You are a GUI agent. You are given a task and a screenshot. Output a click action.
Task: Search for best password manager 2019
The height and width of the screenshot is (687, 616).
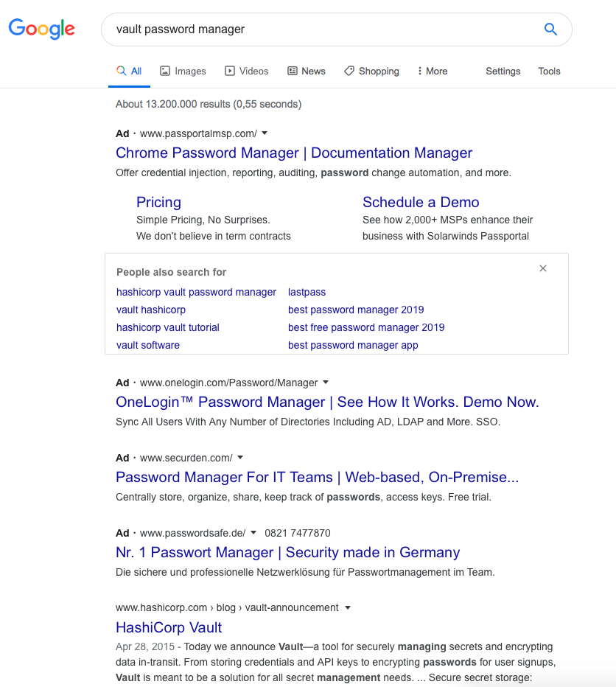click(x=356, y=310)
